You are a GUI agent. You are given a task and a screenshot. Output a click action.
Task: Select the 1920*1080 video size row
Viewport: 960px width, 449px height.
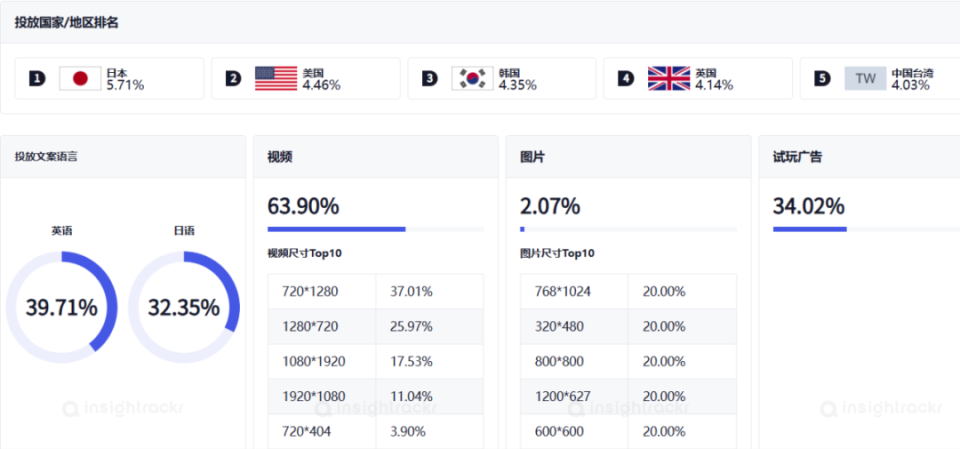[x=375, y=396]
